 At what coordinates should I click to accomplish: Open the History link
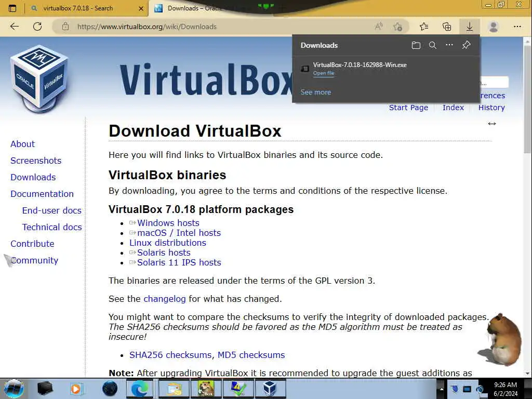[491, 108]
